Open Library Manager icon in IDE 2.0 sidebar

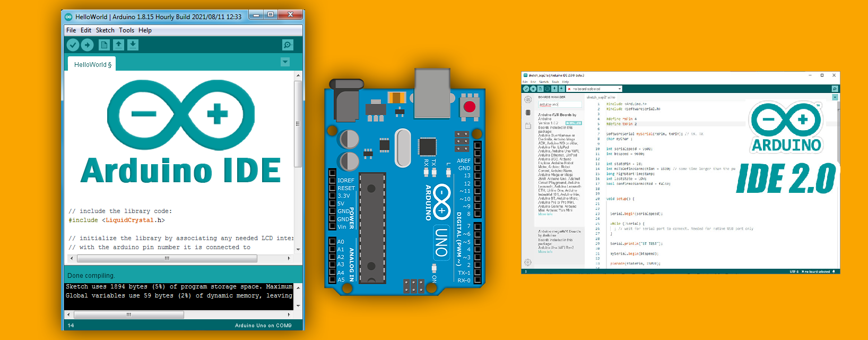point(528,126)
